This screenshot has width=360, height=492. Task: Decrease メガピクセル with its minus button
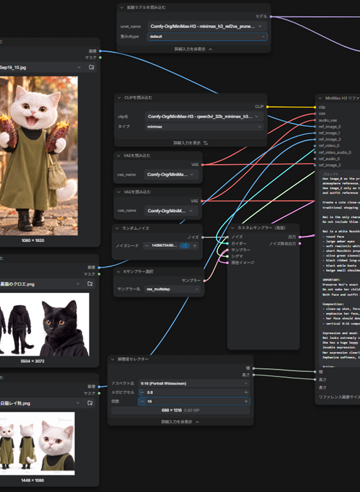(x=142, y=392)
